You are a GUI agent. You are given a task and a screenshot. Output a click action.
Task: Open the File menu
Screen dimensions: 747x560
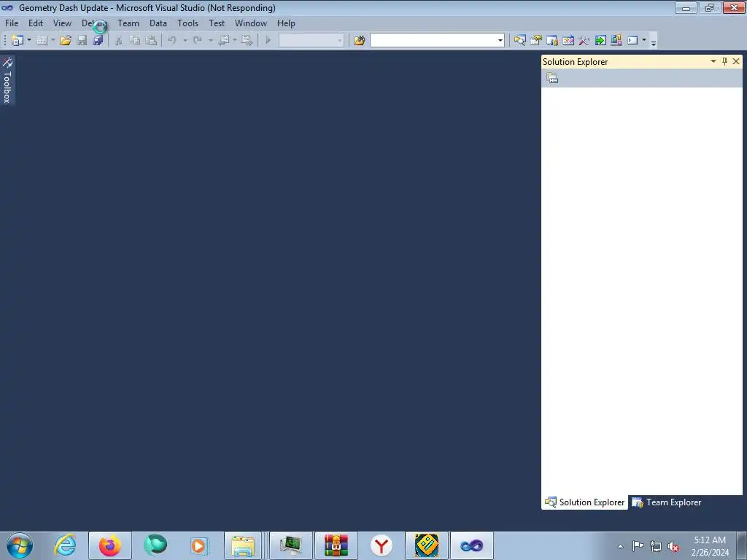point(12,23)
